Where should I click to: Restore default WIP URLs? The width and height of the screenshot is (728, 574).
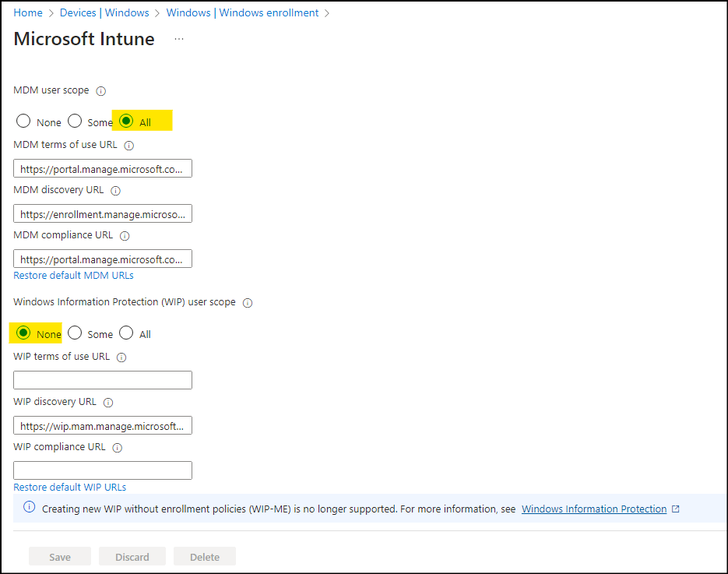(69, 487)
